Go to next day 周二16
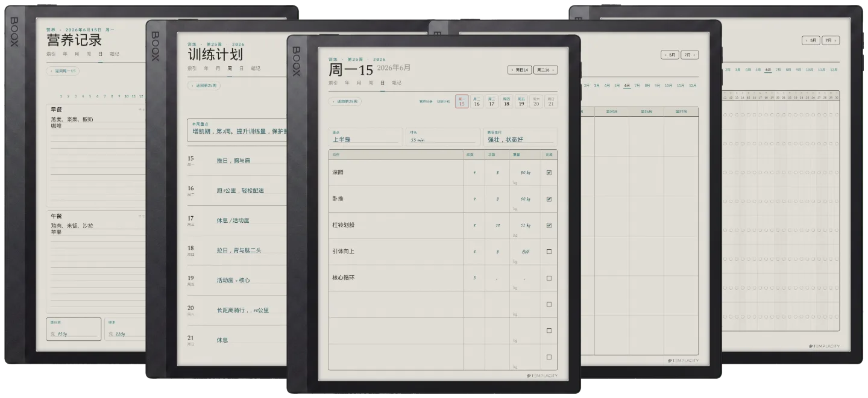Image resolution: width=868 pixels, height=398 pixels. (x=546, y=70)
